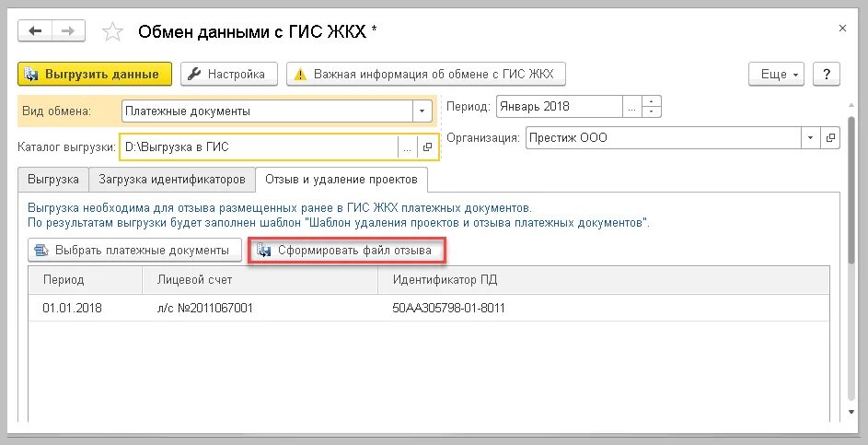Image resolution: width=868 pixels, height=445 pixels.
Task: Open the Настройка settings button
Action: [229, 75]
